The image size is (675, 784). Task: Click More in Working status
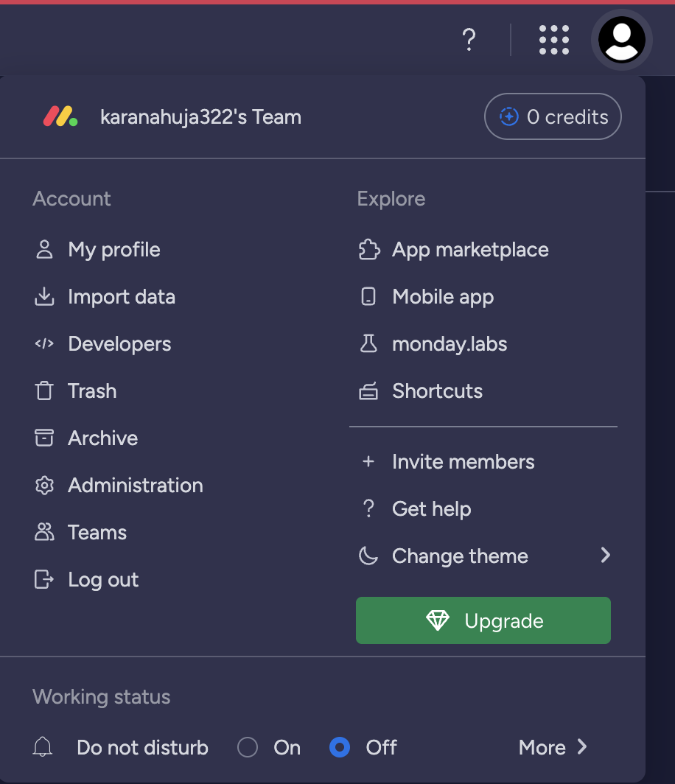[542, 747]
